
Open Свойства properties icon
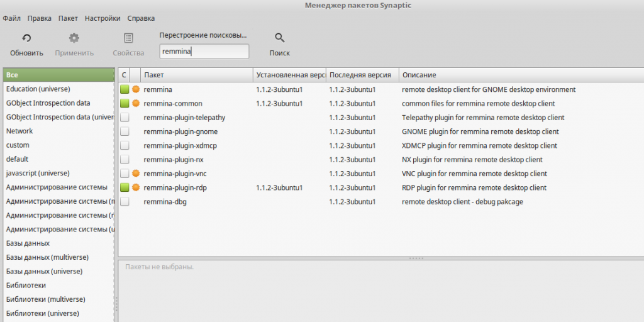(128, 38)
